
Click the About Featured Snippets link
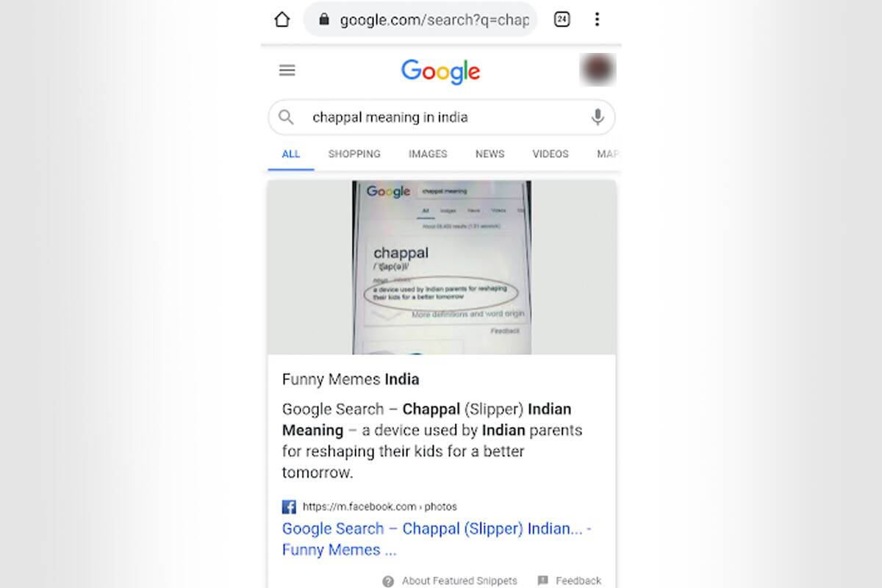pyautogui.click(x=459, y=581)
